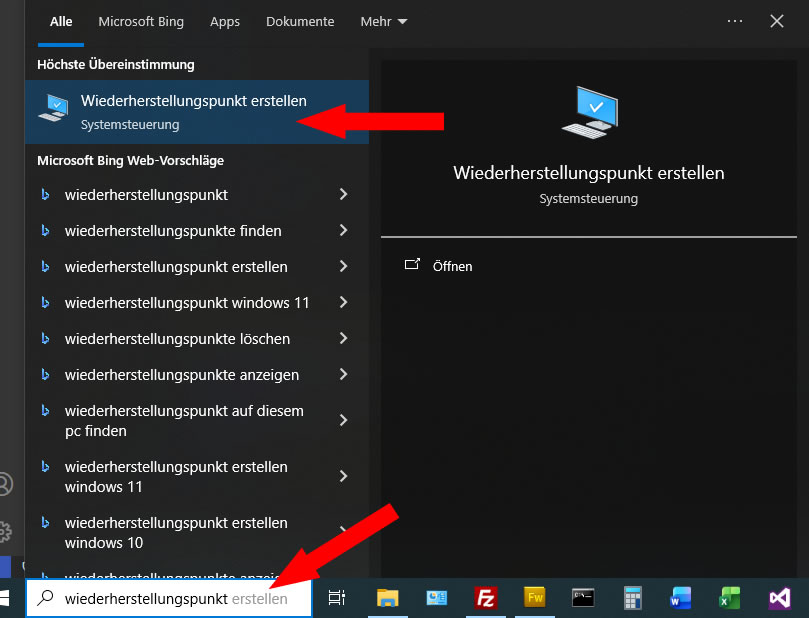The width and height of the screenshot is (809, 618).
Task: Launch Calculator from the taskbar
Action: coord(632,598)
